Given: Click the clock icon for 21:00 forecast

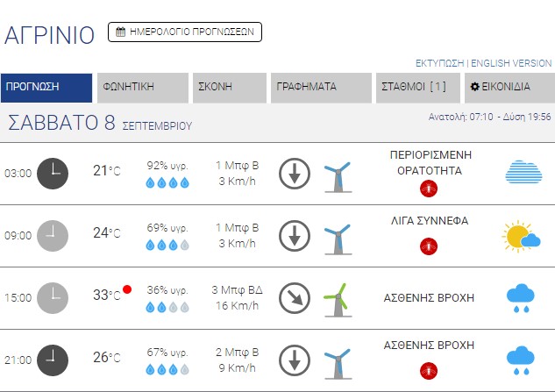Looking at the screenshot, I should point(53,360).
